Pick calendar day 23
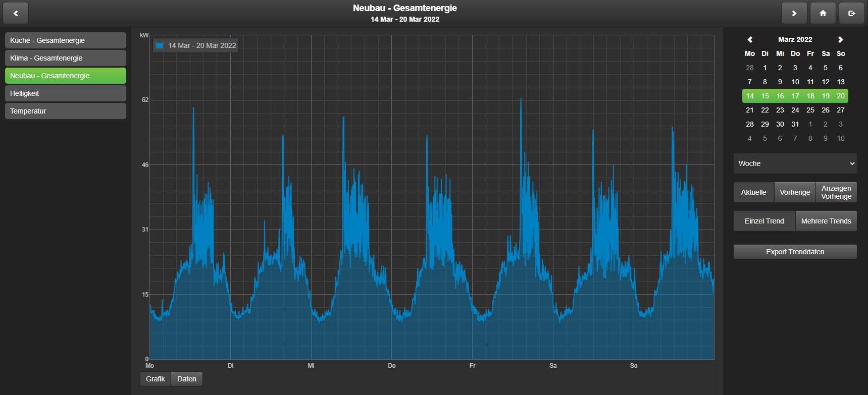This screenshot has width=868, height=395. [x=780, y=110]
